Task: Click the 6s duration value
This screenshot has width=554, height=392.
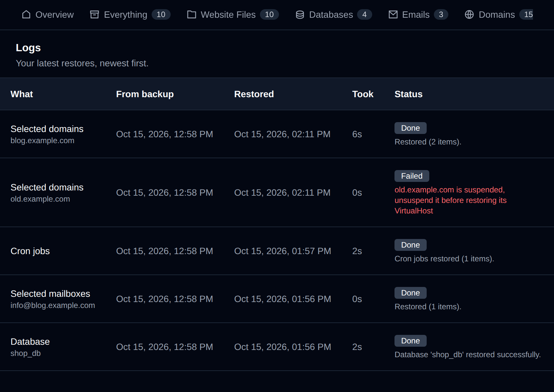Action: pyautogui.click(x=357, y=134)
